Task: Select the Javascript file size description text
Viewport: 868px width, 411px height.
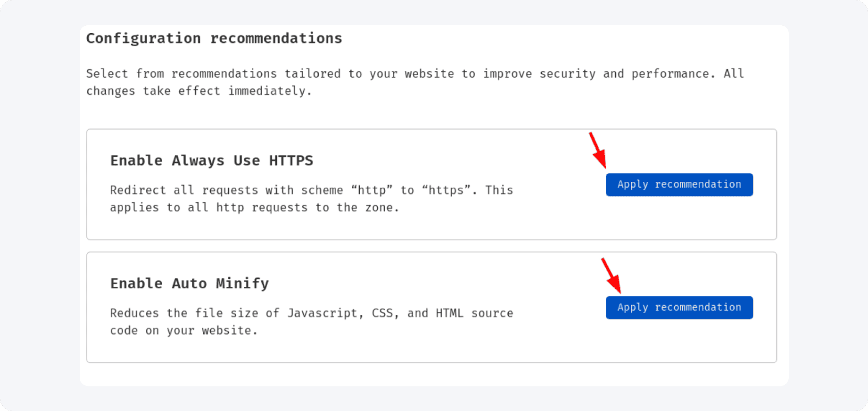Action: [311, 321]
